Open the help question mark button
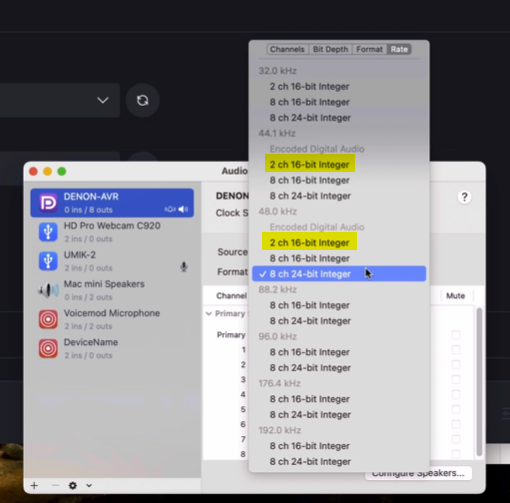 (x=464, y=197)
